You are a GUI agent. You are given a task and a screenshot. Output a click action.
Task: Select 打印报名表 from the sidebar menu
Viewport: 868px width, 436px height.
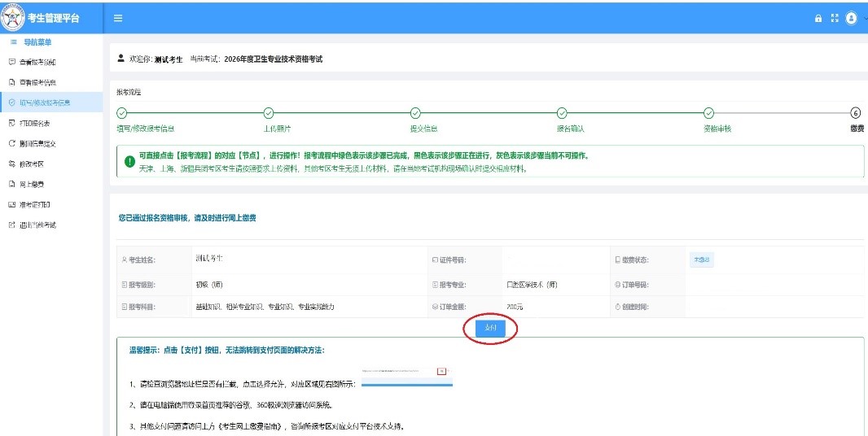point(34,124)
